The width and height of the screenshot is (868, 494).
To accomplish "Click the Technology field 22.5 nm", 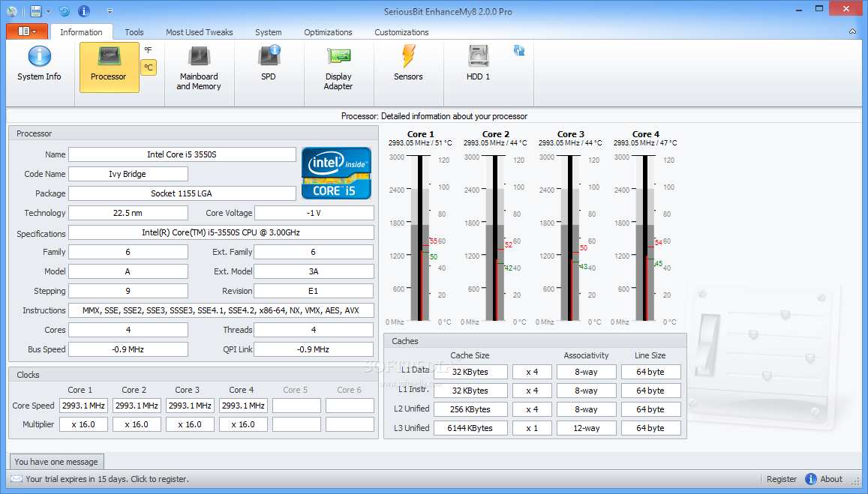I will coord(128,213).
